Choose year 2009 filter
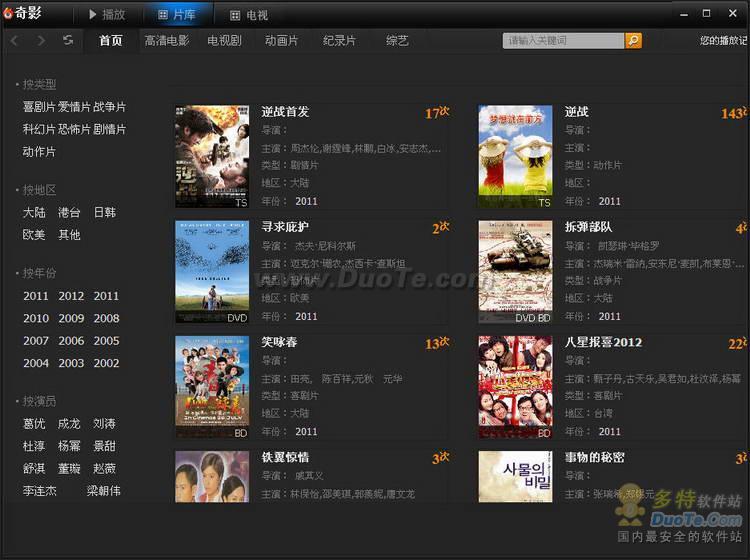Screen dimensions: 750x560 (x=71, y=318)
